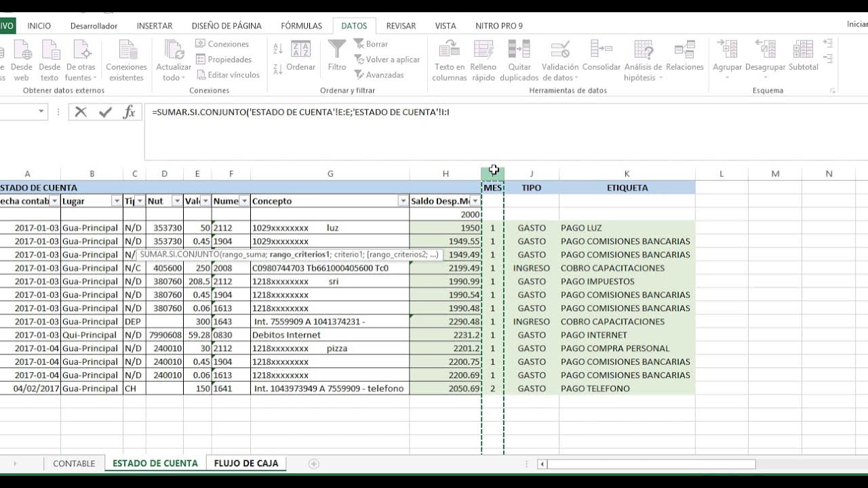Image resolution: width=868 pixels, height=488 pixels.
Task: Switch to REVISAR ribbon tab
Action: tap(401, 26)
